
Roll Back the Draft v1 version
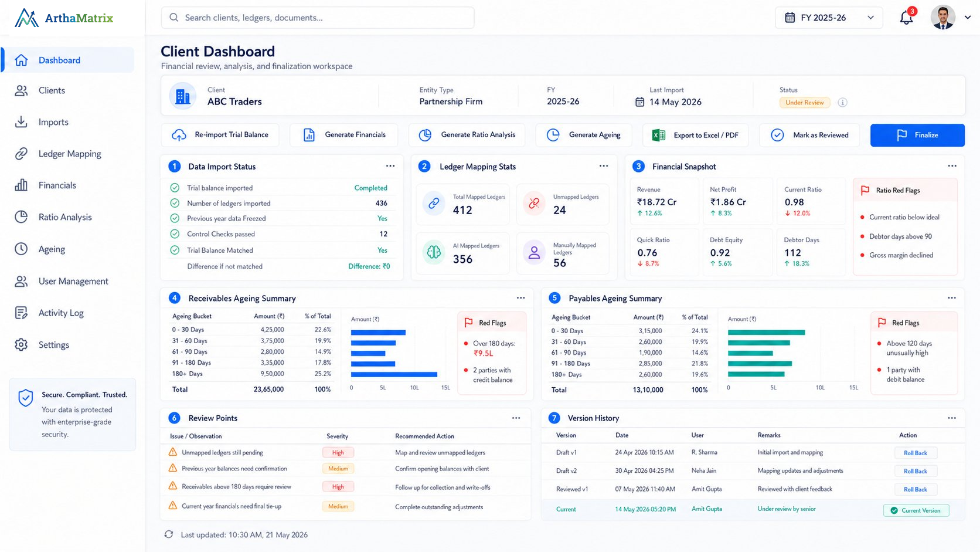pyautogui.click(x=916, y=453)
